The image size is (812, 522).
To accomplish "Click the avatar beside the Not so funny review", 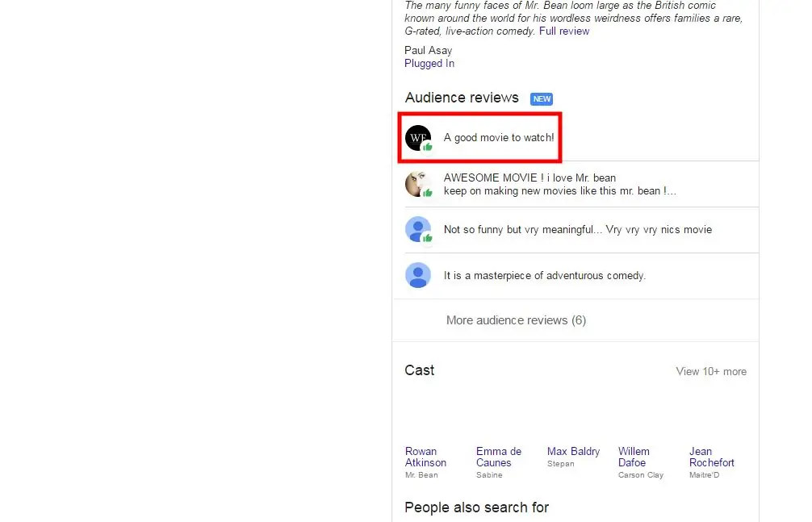I will (418, 229).
